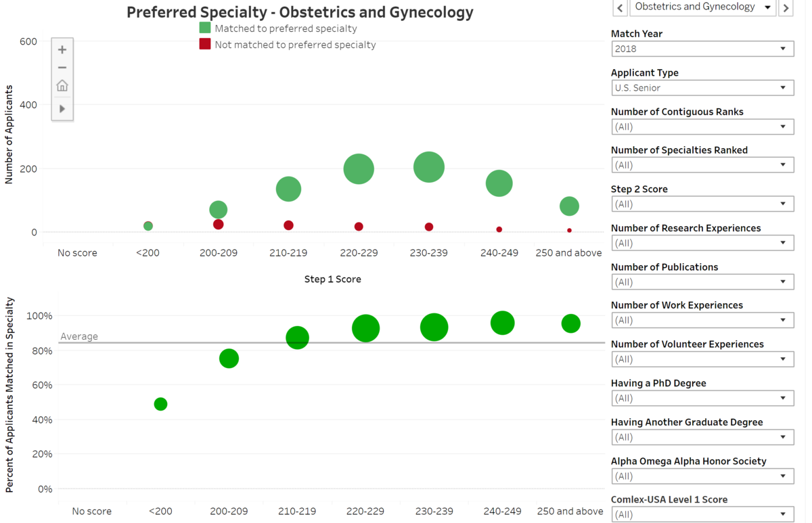Open the Match Year dropdown

click(x=702, y=49)
